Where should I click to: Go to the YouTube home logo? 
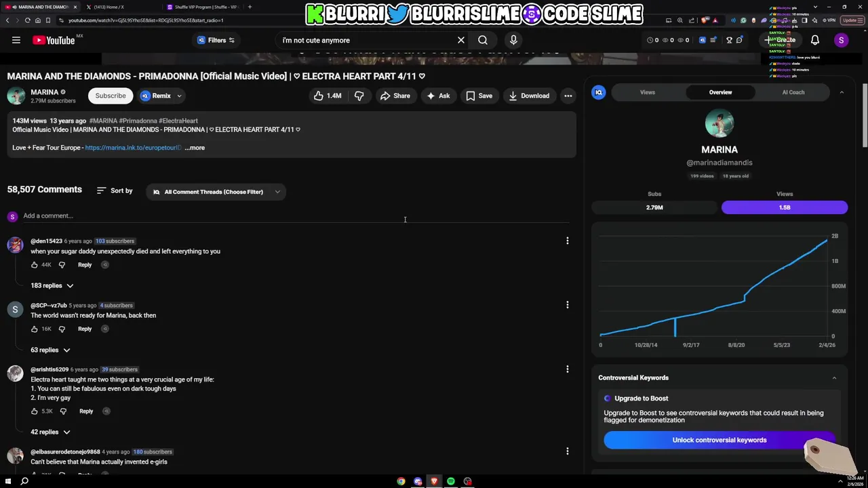tap(54, 40)
